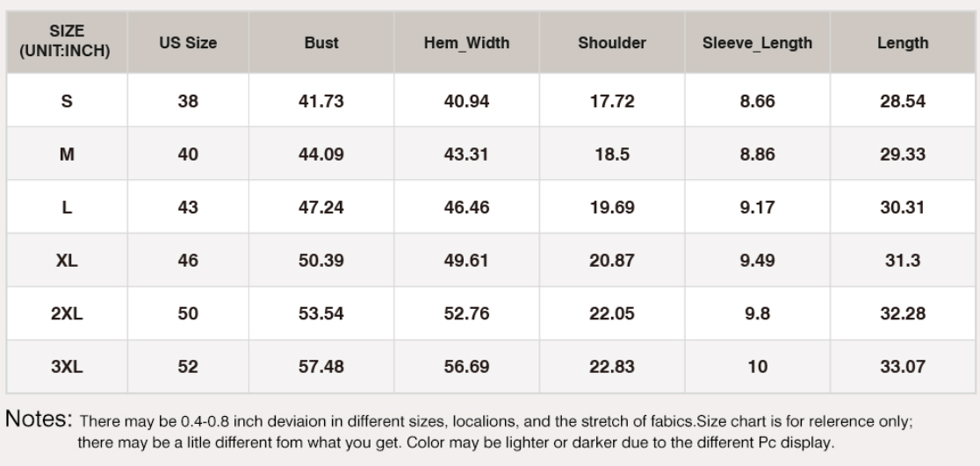The height and width of the screenshot is (466, 980).
Task: Select the US size value 46
Action: click(188, 260)
